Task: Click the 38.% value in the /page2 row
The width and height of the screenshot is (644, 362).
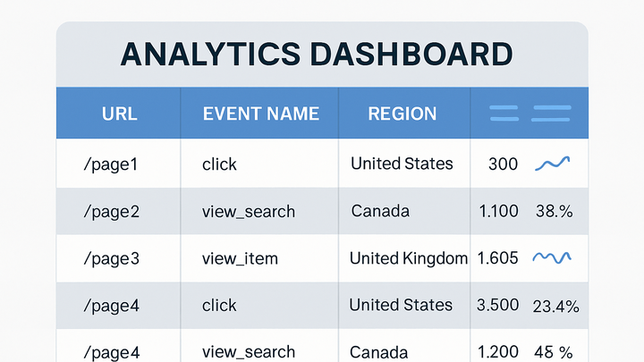Action: (x=554, y=211)
